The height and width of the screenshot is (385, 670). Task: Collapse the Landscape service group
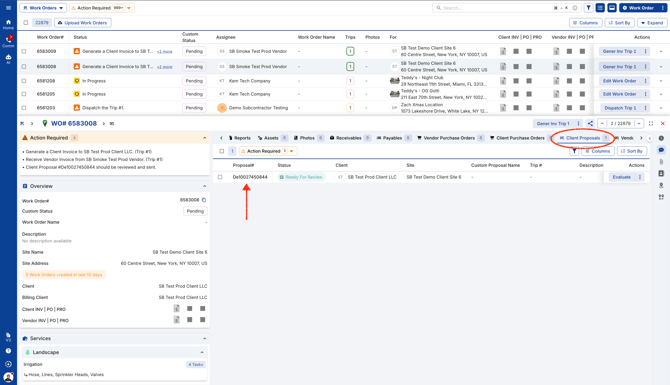tap(202, 353)
